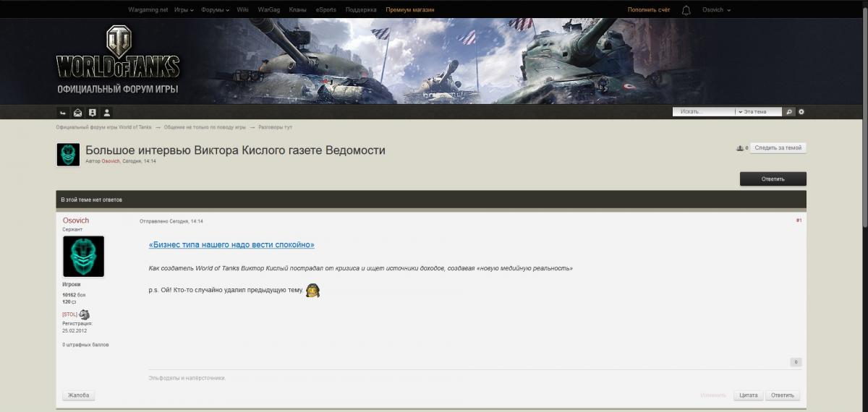Image resolution: width=868 pixels, height=412 pixels.
Task: Open Osovich's large avatar in the post
Action: (83, 256)
